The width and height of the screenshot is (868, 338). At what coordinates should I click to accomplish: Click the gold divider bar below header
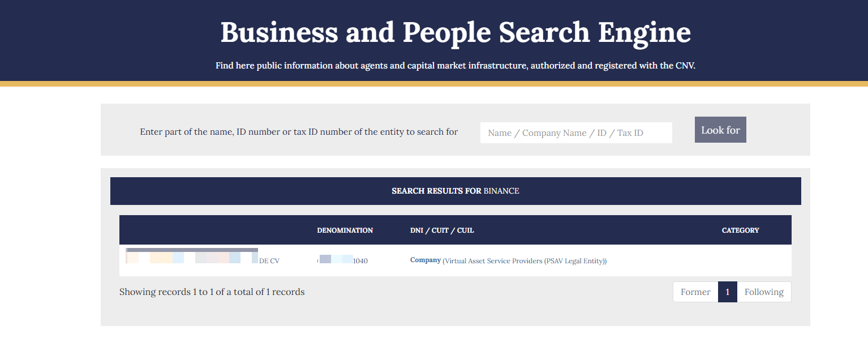point(434,84)
